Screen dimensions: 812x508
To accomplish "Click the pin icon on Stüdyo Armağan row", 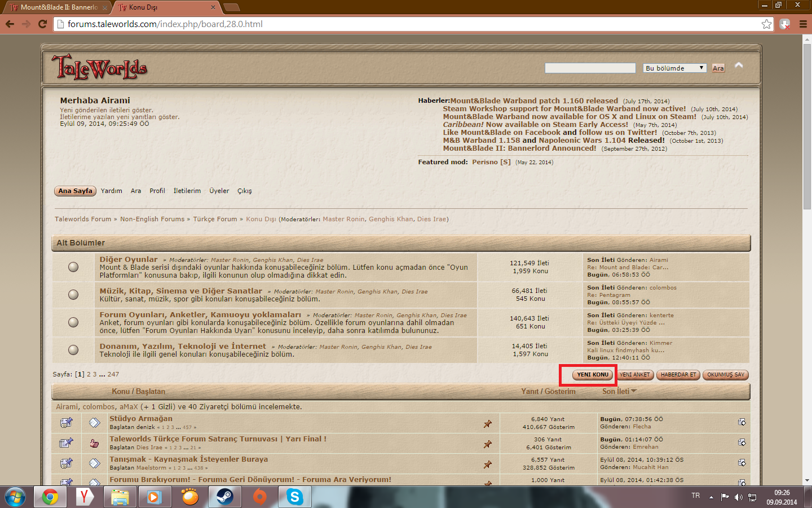I will point(488,423).
